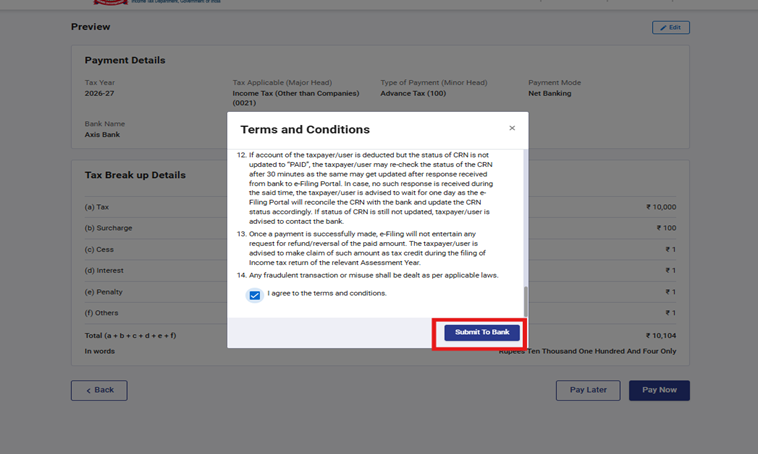
Task: Click the Payment Details section heading
Action: [x=125, y=60]
